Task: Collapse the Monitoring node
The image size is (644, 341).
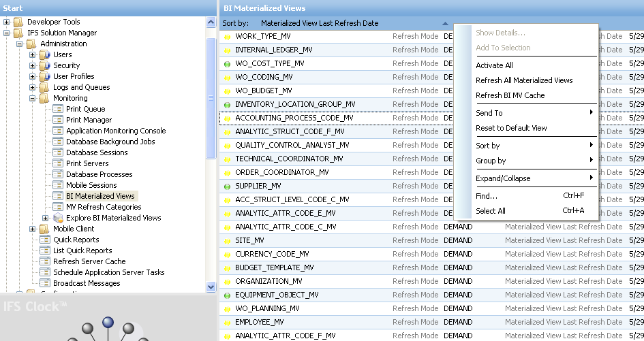Action: pyautogui.click(x=33, y=98)
